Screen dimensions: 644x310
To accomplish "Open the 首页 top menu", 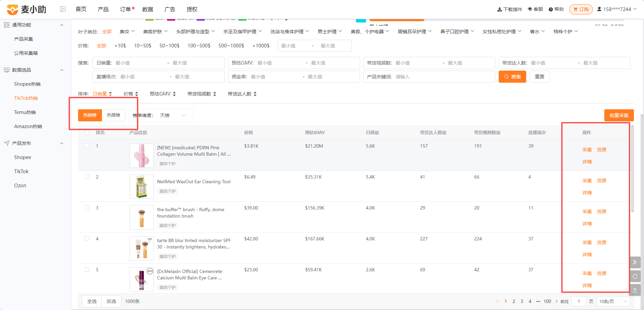I will tap(81, 9).
